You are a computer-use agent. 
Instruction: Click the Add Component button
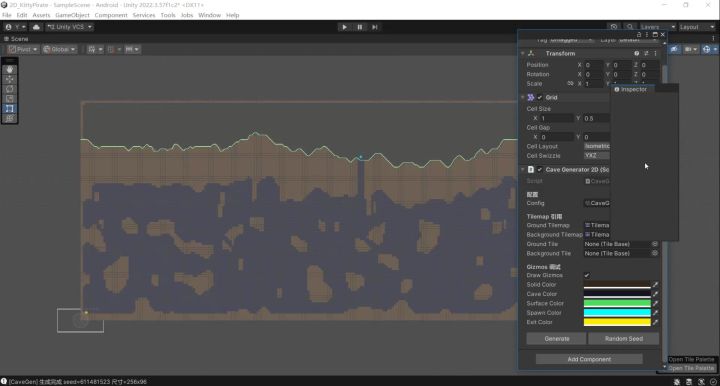coord(589,359)
